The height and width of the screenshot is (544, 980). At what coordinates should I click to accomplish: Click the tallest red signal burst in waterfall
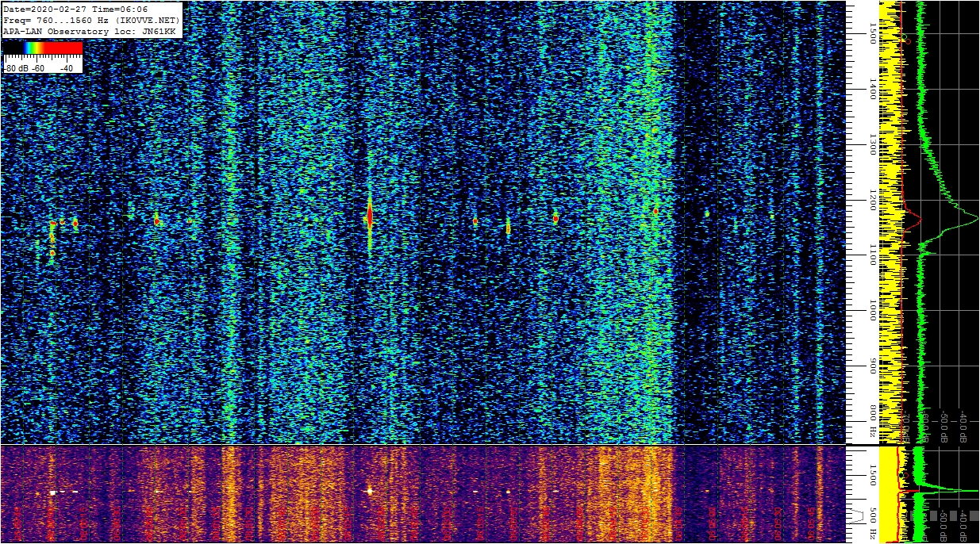pyautogui.click(x=370, y=216)
